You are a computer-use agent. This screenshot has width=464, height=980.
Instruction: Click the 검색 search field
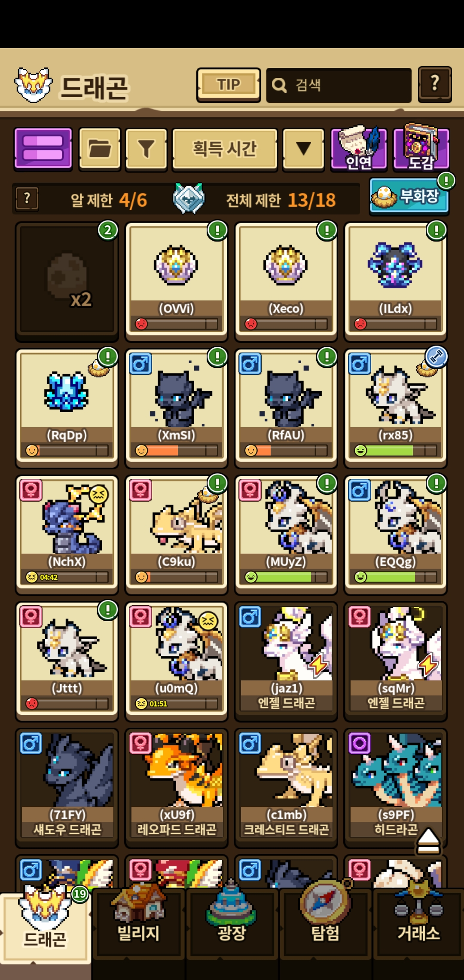click(339, 85)
